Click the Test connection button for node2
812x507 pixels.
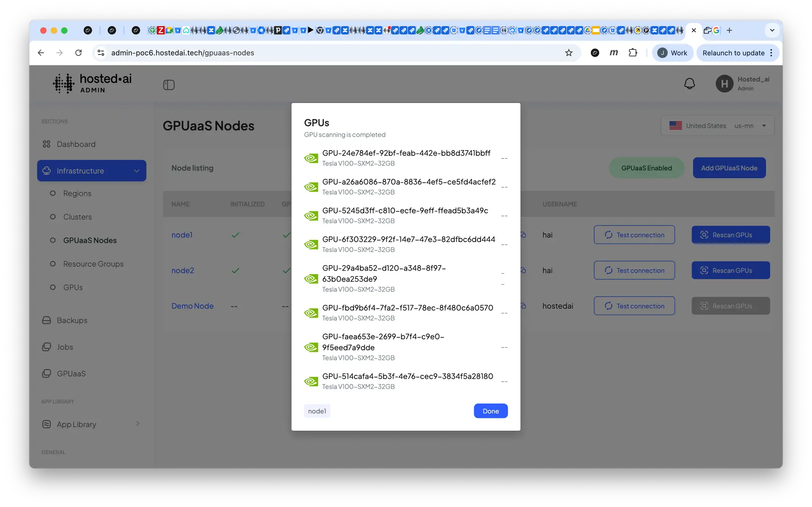(634, 270)
